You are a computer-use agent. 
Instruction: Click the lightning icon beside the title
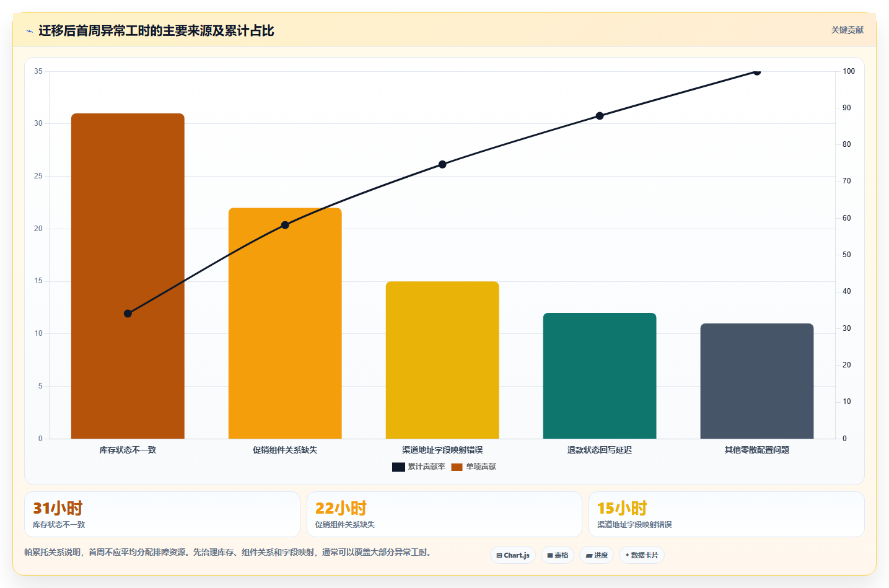(x=29, y=31)
